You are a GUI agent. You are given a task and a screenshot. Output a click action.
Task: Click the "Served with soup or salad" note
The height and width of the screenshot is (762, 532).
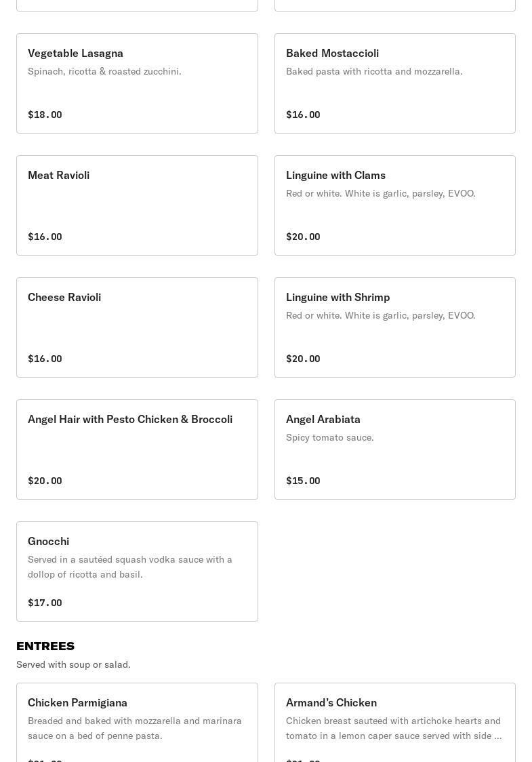tap(73, 664)
